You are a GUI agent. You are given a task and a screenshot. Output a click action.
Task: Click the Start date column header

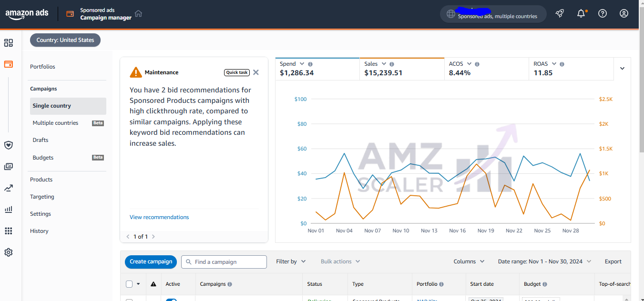pyautogui.click(x=482, y=284)
